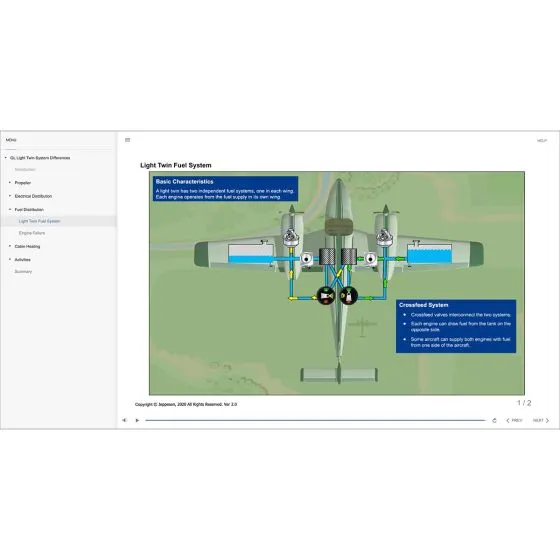This screenshot has height=560, width=560.
Task: Toggle the hamburger sidebar menu icon
Action: point(128,140)
